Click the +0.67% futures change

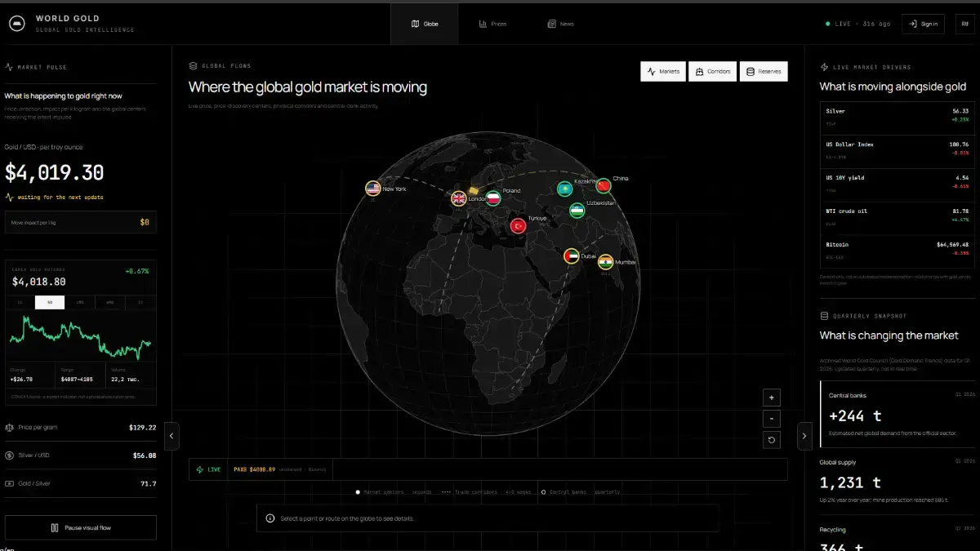pyautogui.click(x=137, y=270)
